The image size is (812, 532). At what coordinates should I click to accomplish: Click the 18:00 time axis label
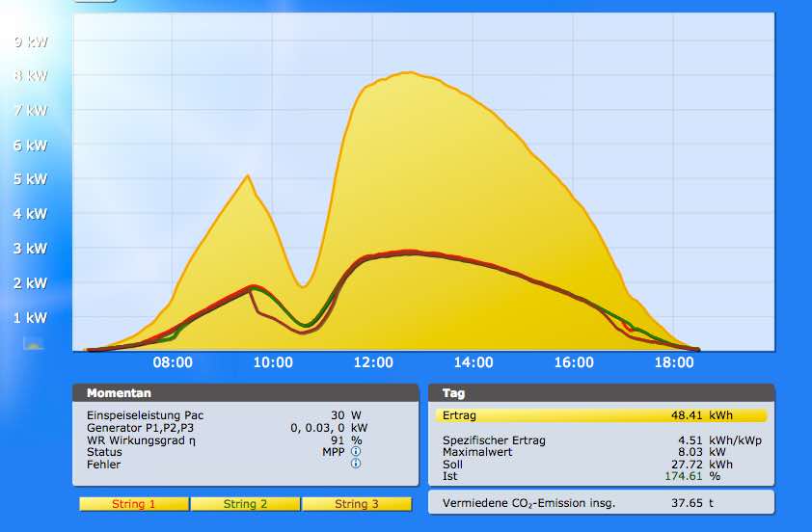[674, 363]
